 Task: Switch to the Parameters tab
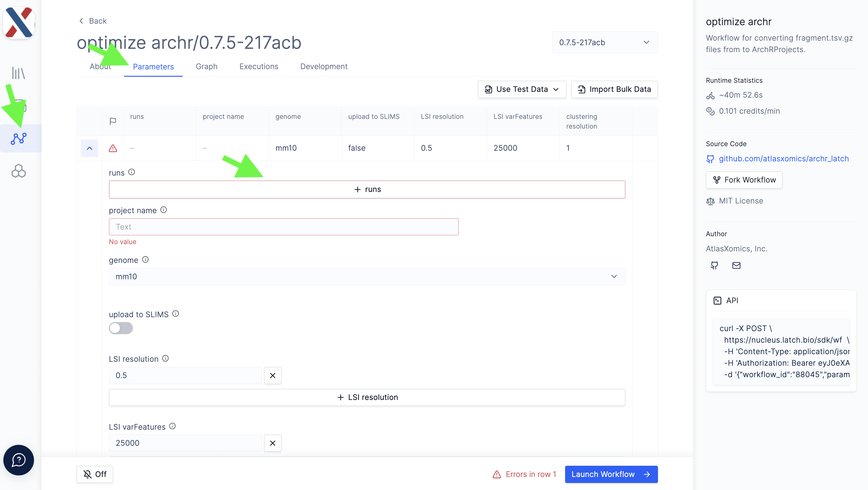pos(153,67)
